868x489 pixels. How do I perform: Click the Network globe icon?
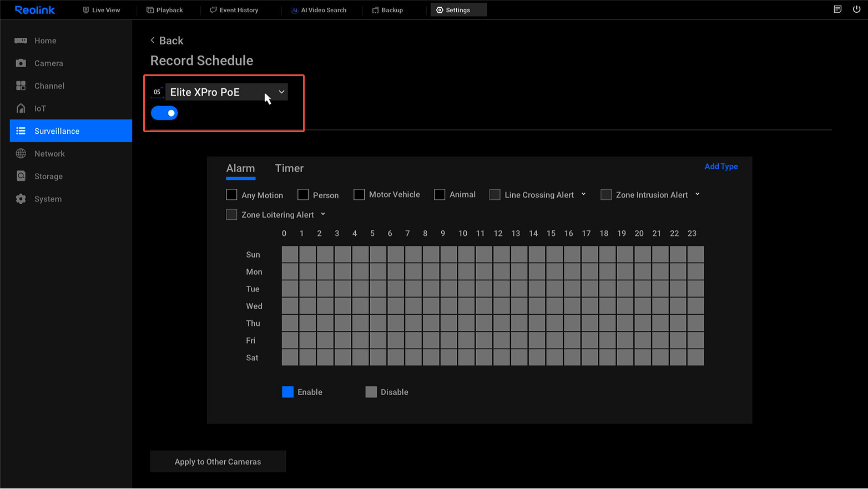21,154
